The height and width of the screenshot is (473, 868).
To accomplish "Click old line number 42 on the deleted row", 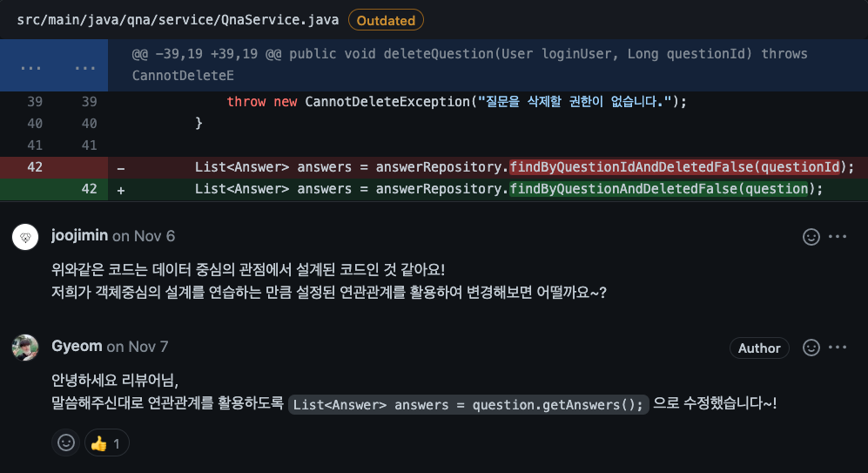I will pos(35,167).
